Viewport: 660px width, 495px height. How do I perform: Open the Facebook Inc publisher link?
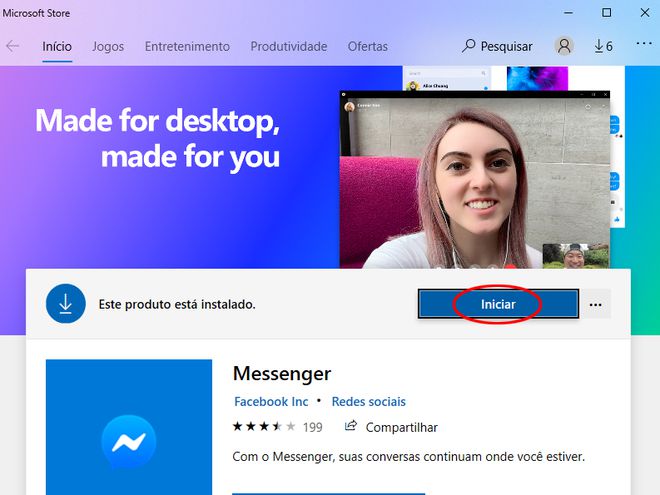pyautogui.click(x=271, y=402)
